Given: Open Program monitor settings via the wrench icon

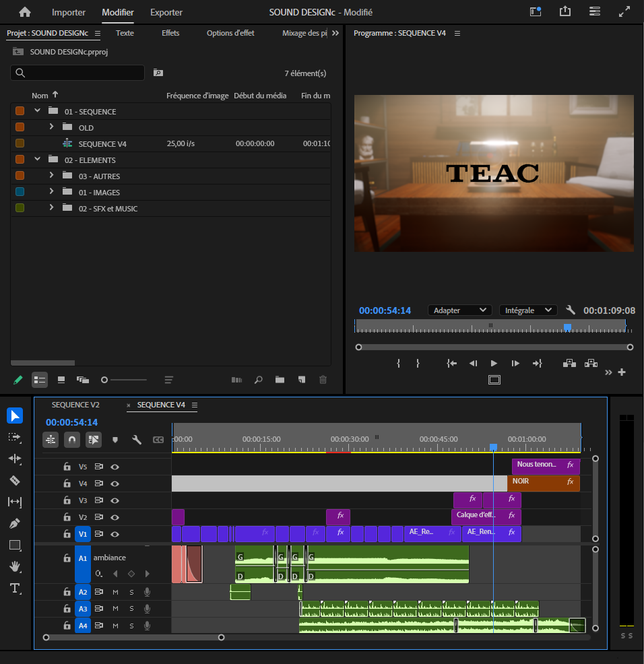Looking at the screenshot, I should 571,310.
